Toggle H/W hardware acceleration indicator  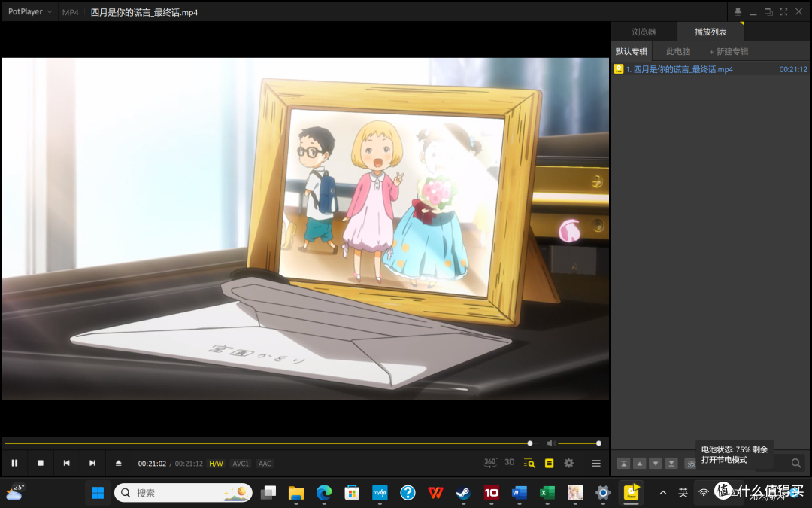tap(216, 464)
